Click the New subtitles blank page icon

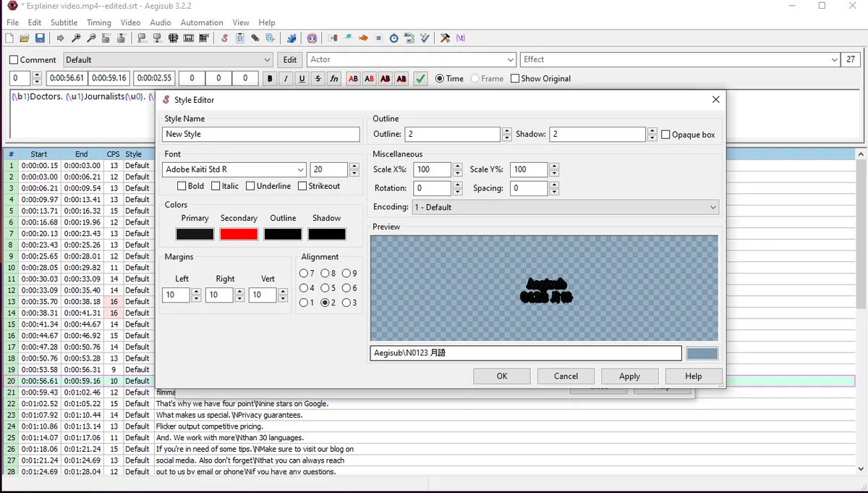[9, 38]
